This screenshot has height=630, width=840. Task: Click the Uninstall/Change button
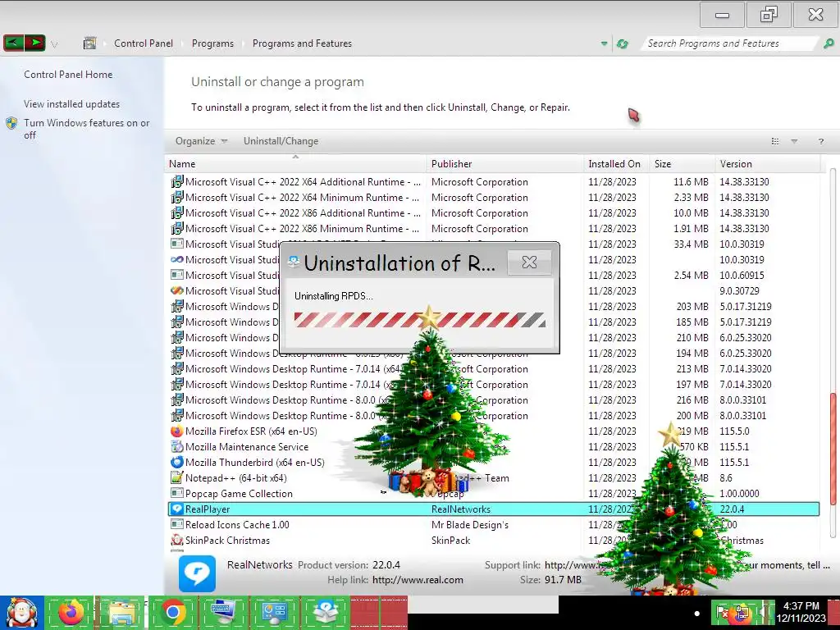[281, 141]
